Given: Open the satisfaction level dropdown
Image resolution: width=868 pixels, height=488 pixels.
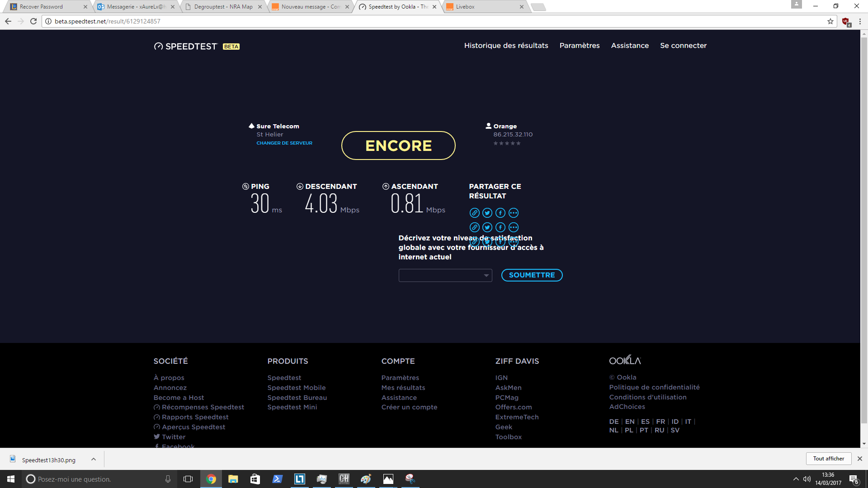Looking at the screenshot, I should click(x=445, y=275).
